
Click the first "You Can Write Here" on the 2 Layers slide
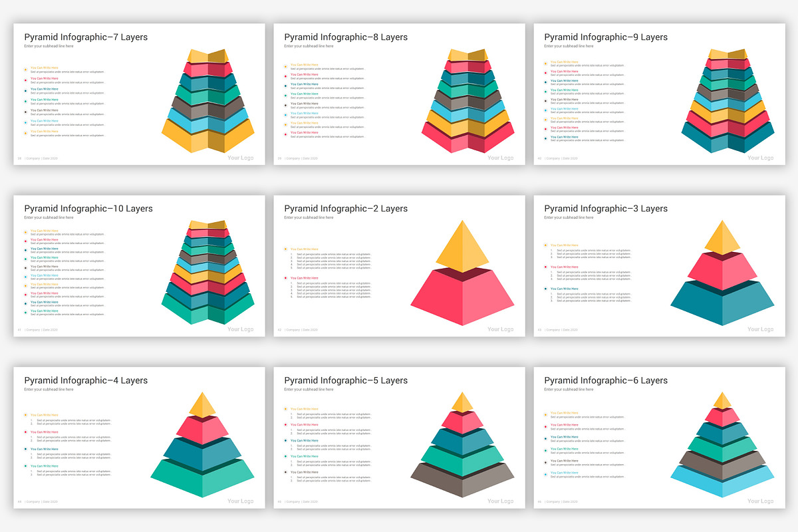tap(305, 249)
